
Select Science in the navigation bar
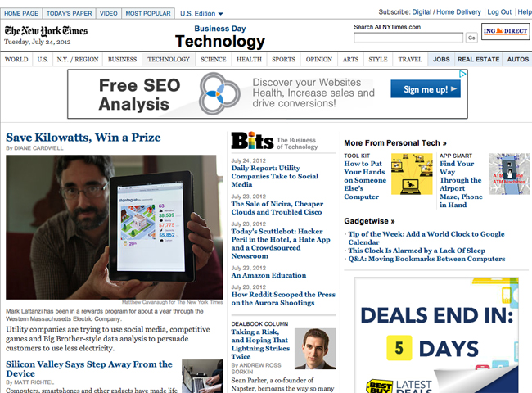pyautogui.click(x=213, y=60)
